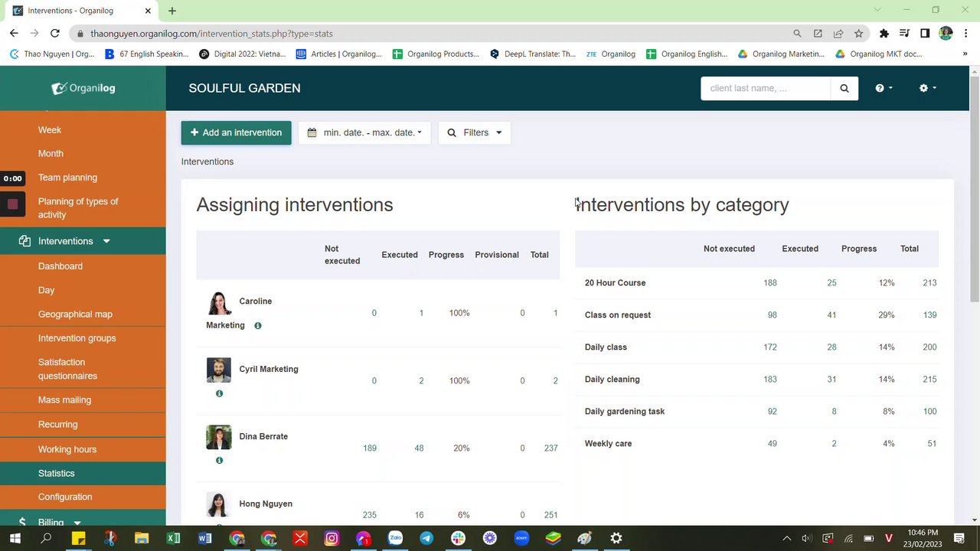Viewport: 980px width, 551px height.
Task: Open Caroline Marketing's profile photo
Action: [219, 303]
